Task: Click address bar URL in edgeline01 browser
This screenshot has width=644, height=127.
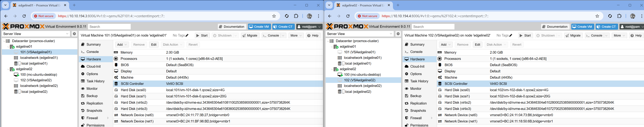Action: coord(111,16)
